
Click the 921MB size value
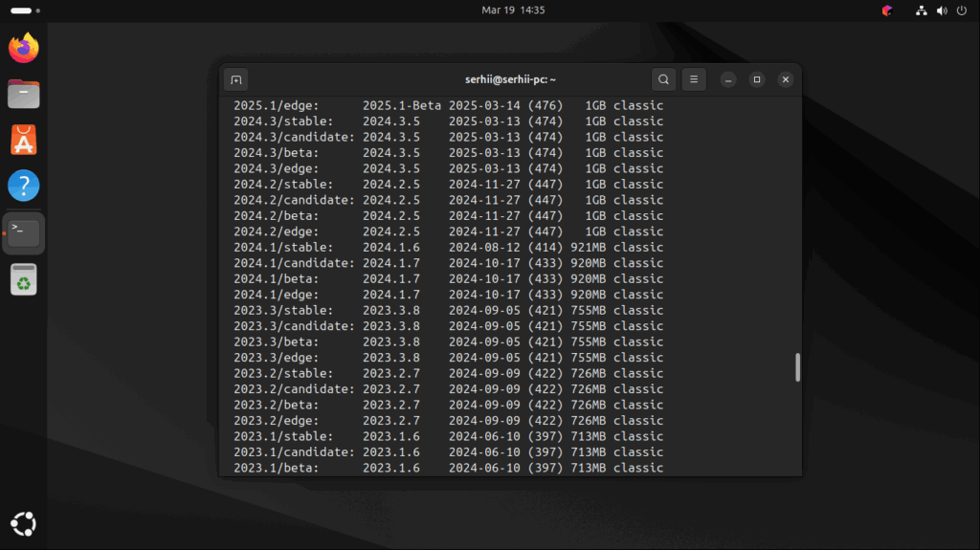(589, 248)
